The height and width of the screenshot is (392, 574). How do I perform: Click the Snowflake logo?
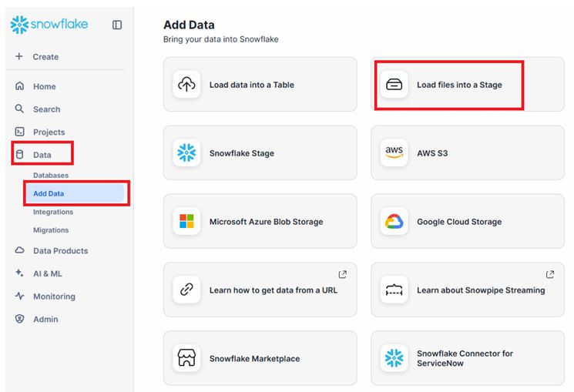(x=49, y=25)
